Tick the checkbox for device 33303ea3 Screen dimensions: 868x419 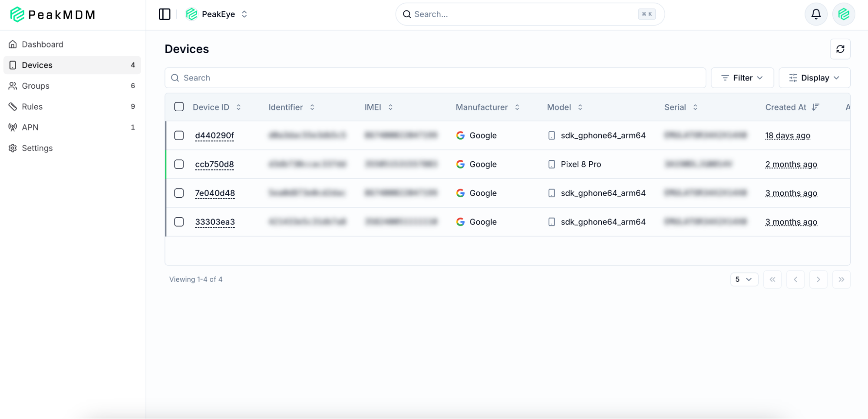(179, 222)
